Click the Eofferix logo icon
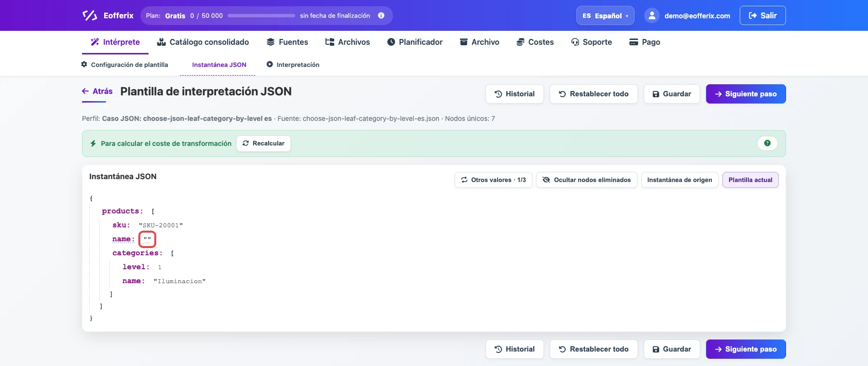 tap(90, 15)
